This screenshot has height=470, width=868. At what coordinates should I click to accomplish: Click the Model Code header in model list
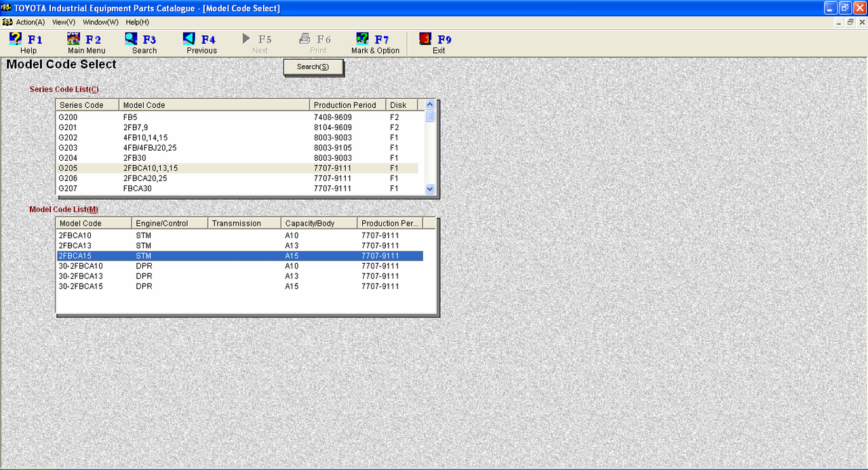(x=94, y=223)
